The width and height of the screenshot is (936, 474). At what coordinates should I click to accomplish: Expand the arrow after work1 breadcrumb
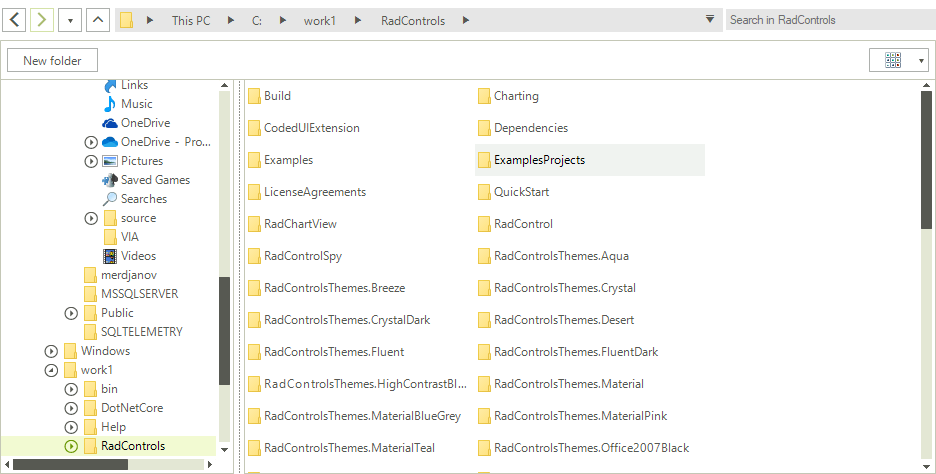pos(358,20)
